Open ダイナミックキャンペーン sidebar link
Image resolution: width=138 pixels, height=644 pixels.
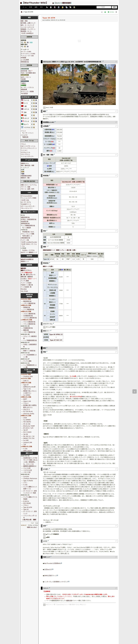[x=29, y=148]
